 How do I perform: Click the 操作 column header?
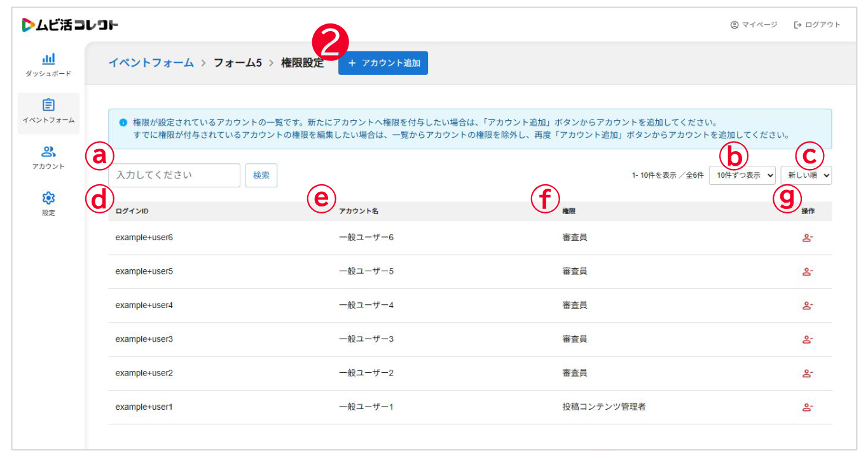tap(808, 211)
